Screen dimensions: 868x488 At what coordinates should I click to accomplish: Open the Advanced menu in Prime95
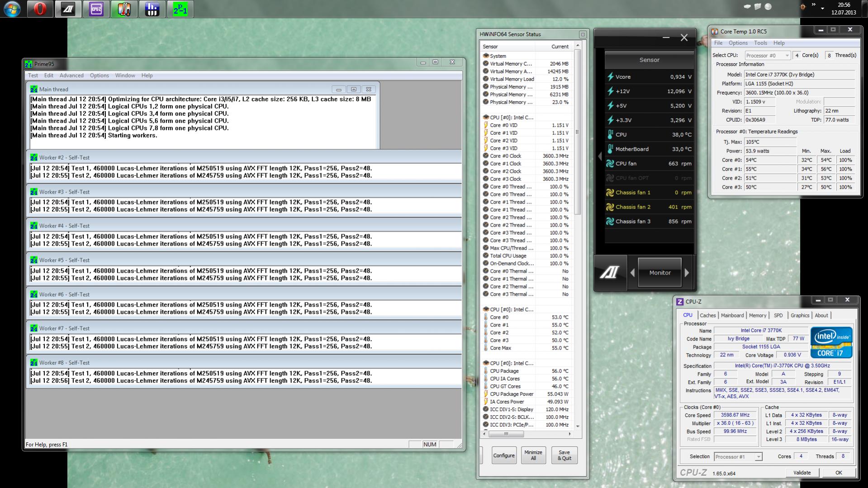pyautogui.click(x=71, y=76)
